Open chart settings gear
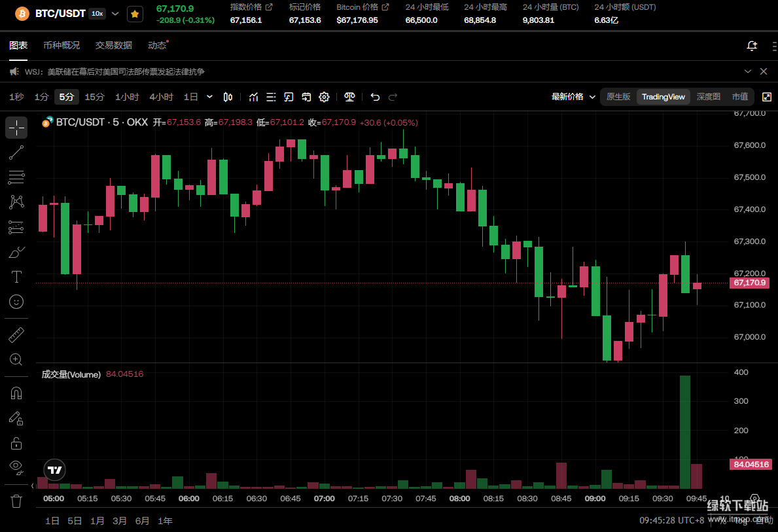This screenshot has width=778, height=532. click(324, 97)
